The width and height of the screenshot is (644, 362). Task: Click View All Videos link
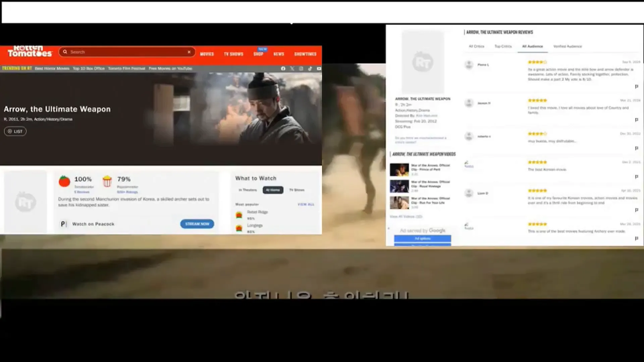(x=406, y=217)
